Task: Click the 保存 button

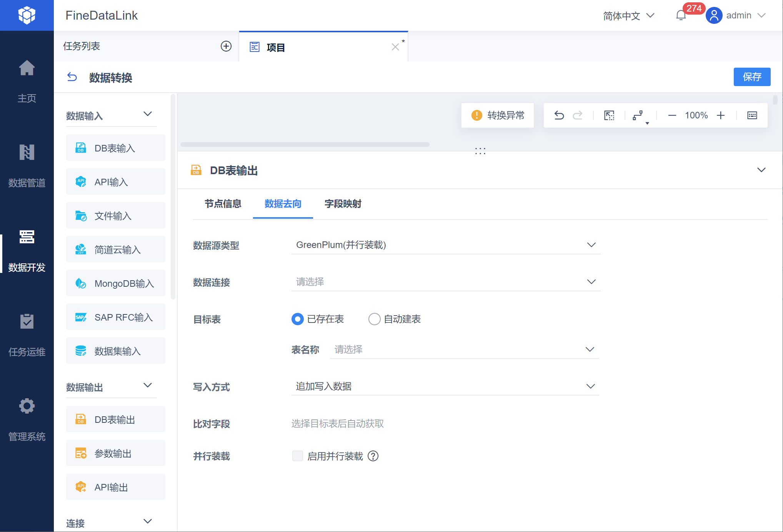Action: point(751,77)
